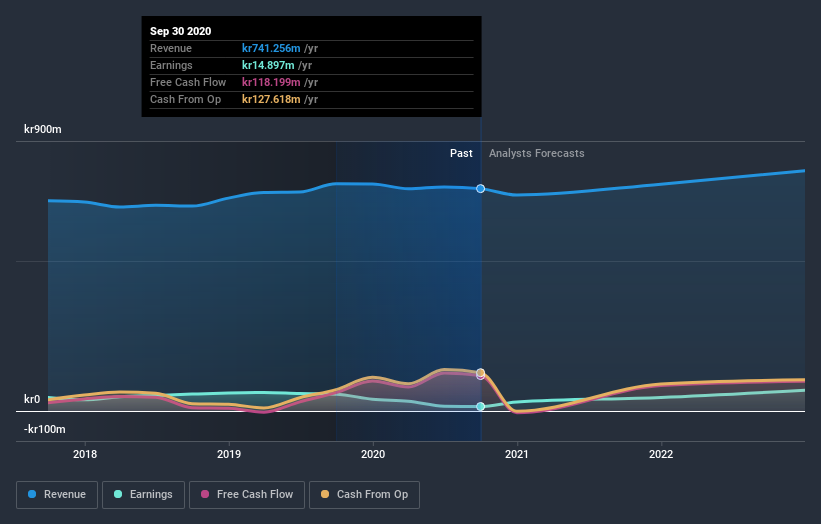The image size is (821, 524).
Task: Click the Free Cash Flow tooltip row label
Action: coord(188,82)
